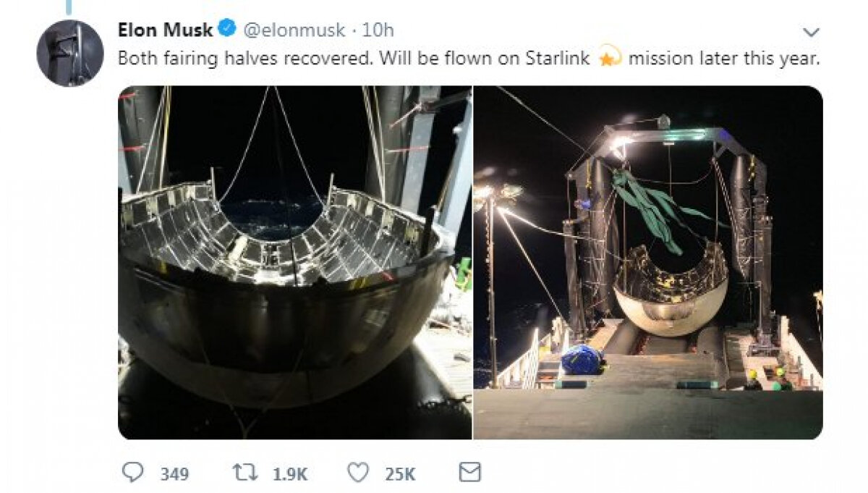Click the 10h timestamp
Image resolution: width=868 pixels, height=493 pixels.
pyautogui.click(x=378, y=30)
